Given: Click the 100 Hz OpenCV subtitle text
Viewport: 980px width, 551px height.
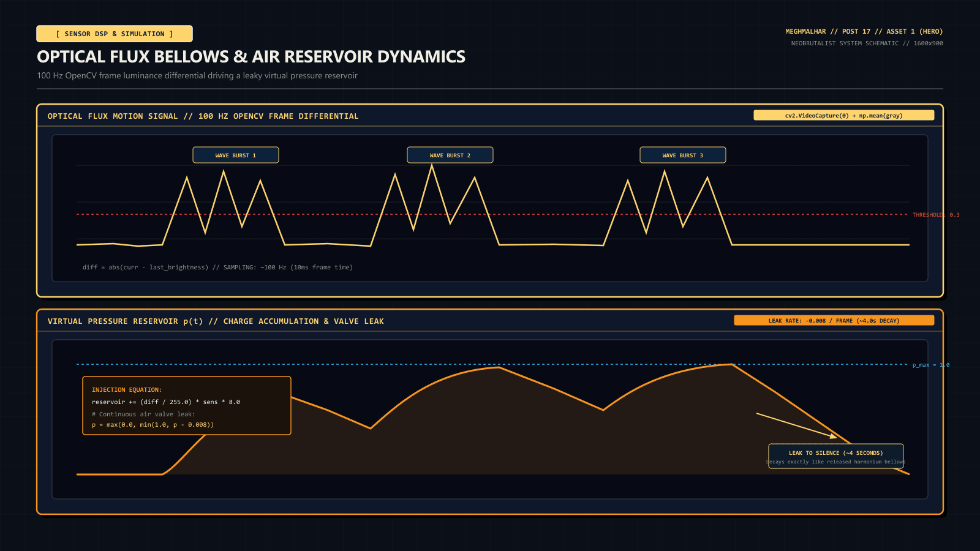Looking at the screenshot, I should 197,75.
